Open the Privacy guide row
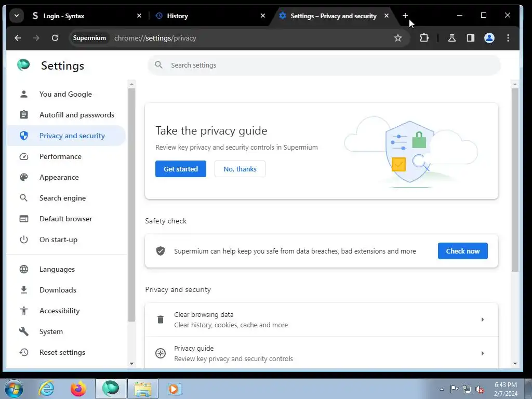Image resolution: width=532 pixels, height=399 pixels. pos(321,353)
